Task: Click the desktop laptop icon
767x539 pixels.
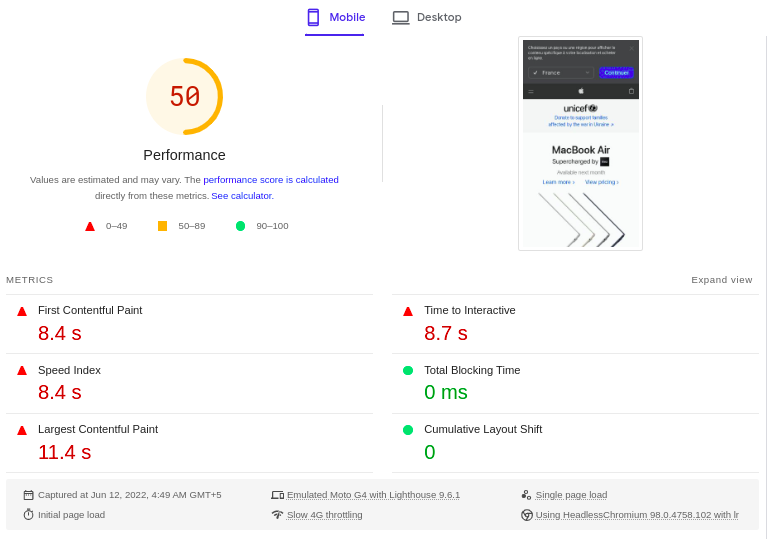Action: click(401, 17)
